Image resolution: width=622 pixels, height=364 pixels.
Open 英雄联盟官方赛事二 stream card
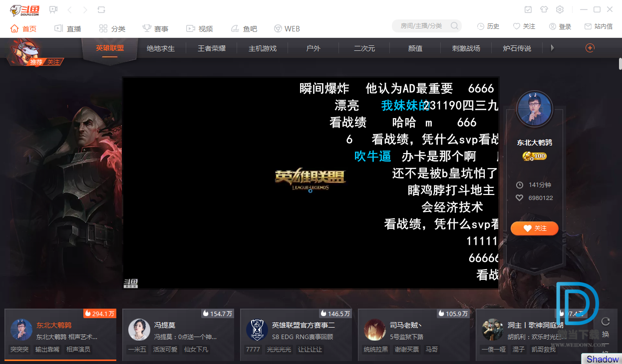[296, 334]
